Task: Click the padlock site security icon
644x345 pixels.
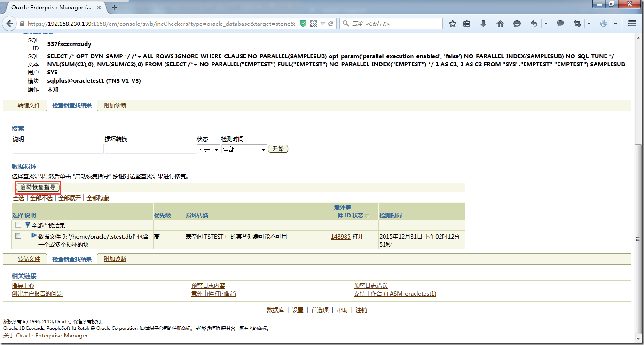Action: (x=22, y=24)
